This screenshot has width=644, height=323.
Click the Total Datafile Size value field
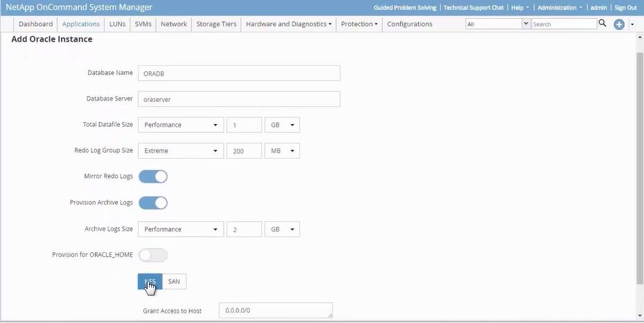[x=244, y=125]
